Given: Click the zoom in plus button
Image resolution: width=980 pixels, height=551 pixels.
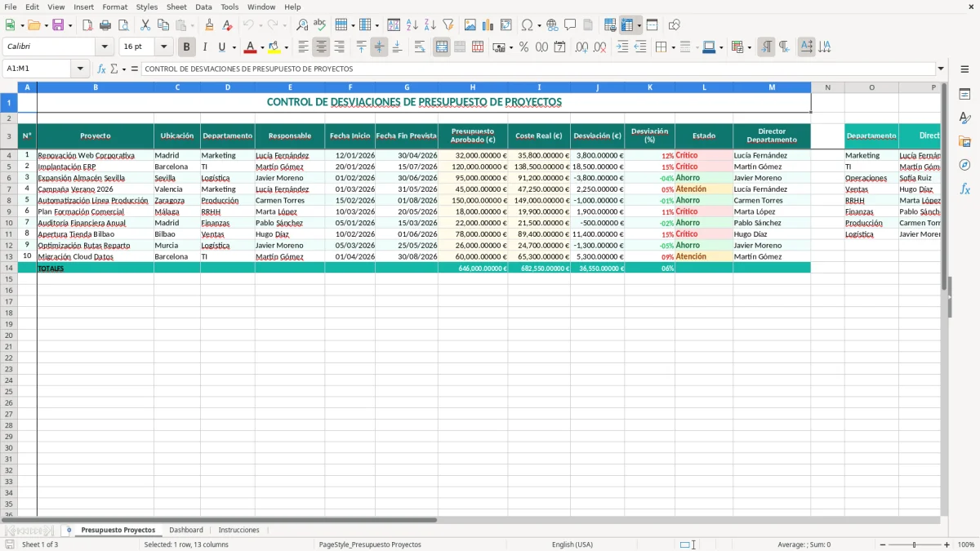Looking at the screenshot, I should coord(947,544).
